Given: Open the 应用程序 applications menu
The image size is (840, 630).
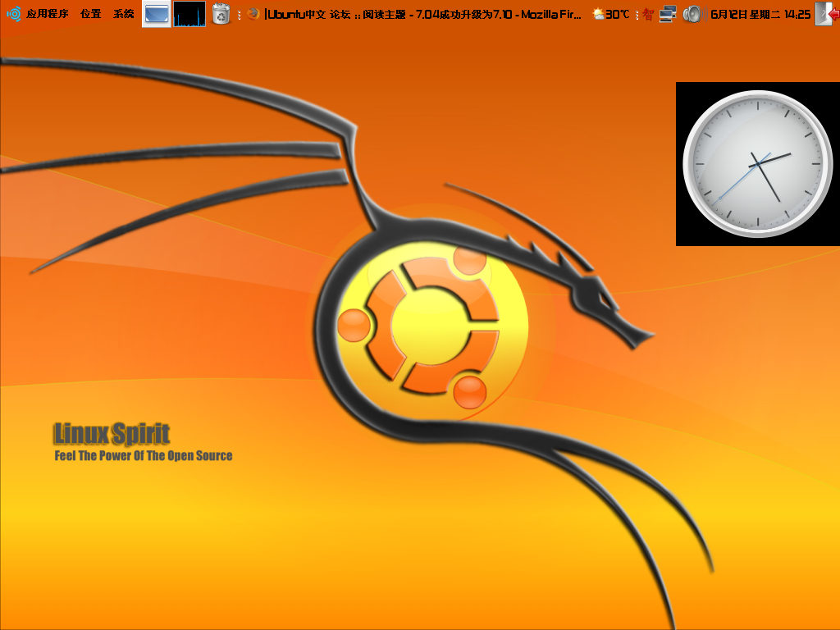Looking at the screenshot, I should point(47,14).
